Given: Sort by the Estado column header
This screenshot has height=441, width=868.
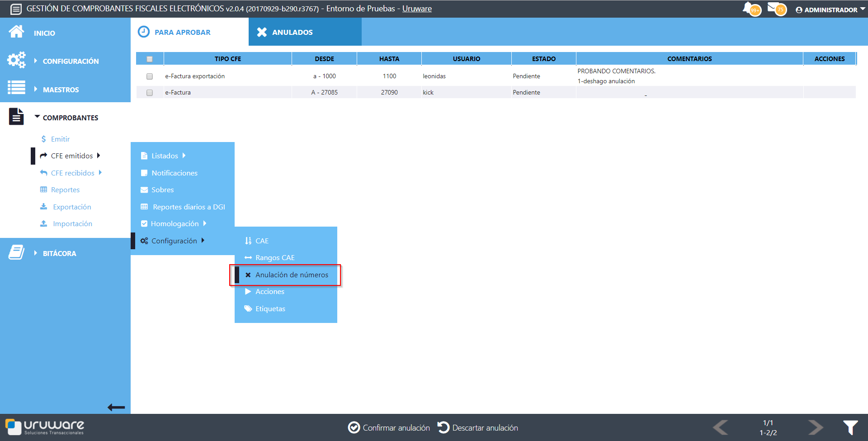Looking at the screenshot, I should tap(543, 59).
